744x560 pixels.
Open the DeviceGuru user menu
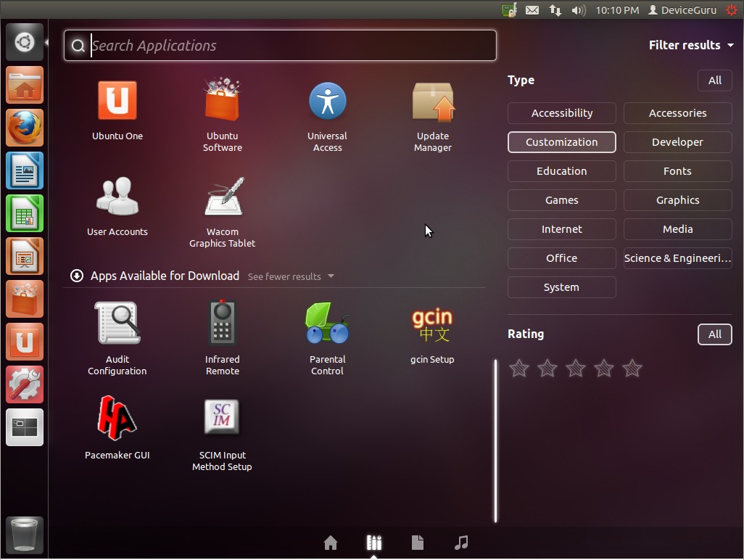682,10
